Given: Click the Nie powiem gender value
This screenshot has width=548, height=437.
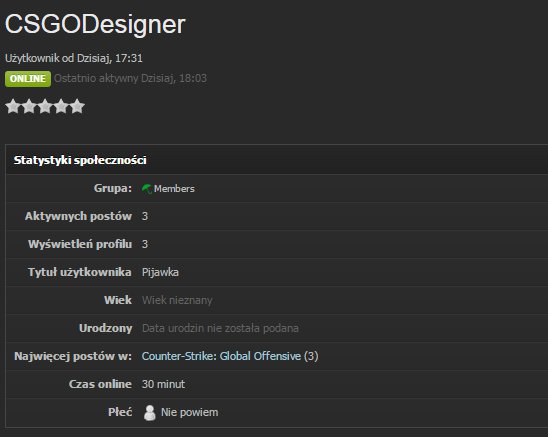Looking at the screenshot, I should coord(189,413).
